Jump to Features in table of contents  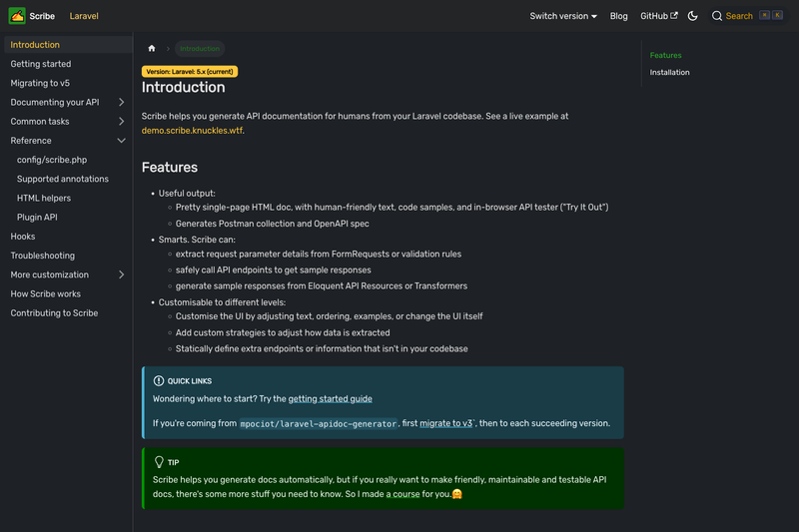tap(665, 55)
